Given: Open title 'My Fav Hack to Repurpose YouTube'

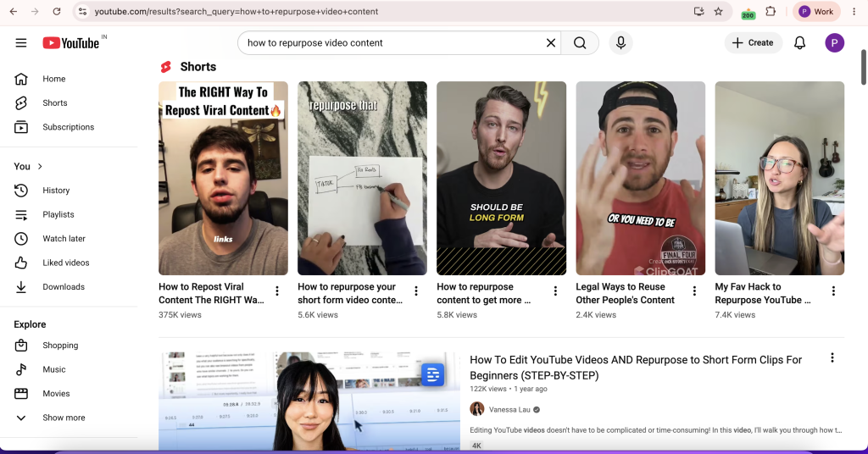Looking at the screenshot, I should pyautogui.click(x=763, y=294).
